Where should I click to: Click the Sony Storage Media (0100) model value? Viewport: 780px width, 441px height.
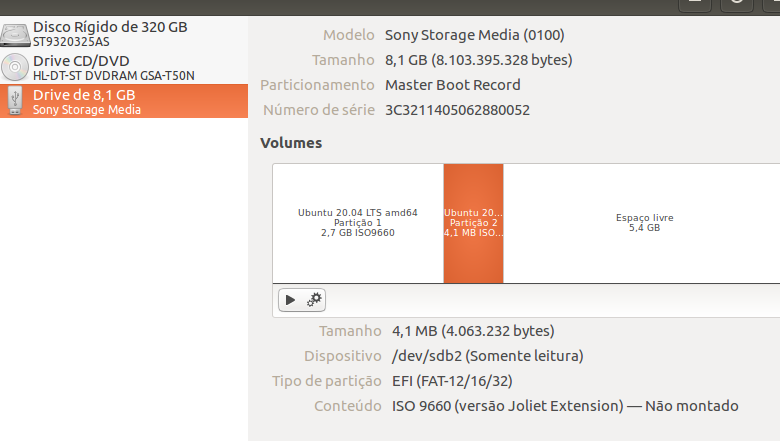pos(475,35)
